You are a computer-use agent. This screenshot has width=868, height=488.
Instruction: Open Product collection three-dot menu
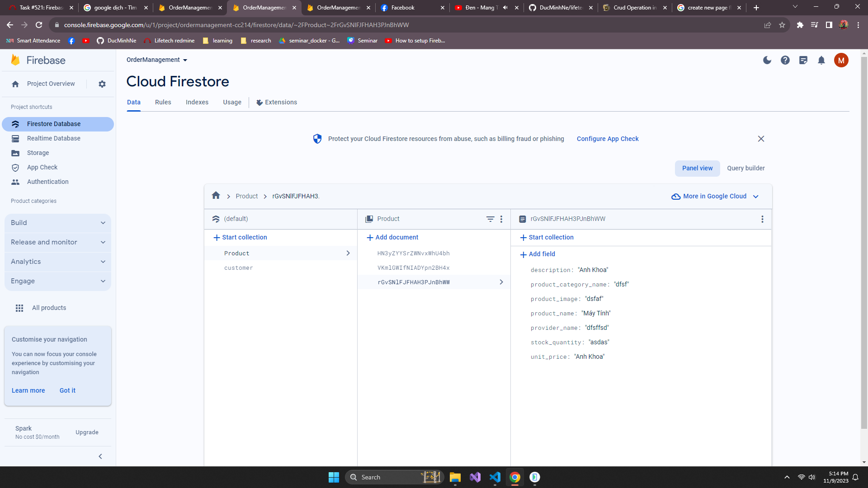click(501, 219)
